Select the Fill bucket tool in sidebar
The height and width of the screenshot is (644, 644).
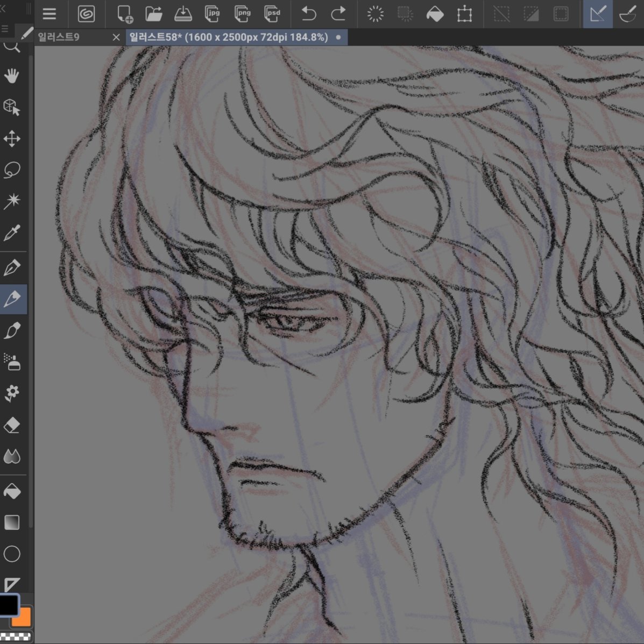[x=12, y=491]
